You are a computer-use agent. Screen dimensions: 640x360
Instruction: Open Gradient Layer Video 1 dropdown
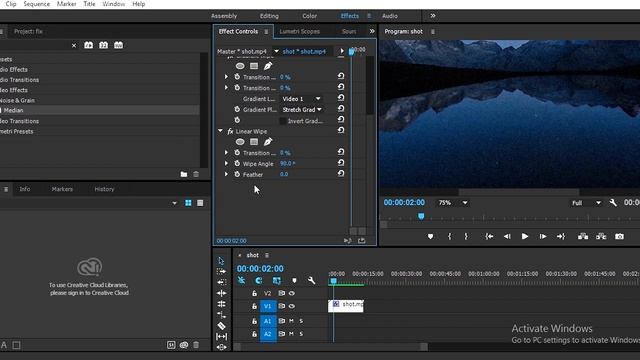coord(301,99)
